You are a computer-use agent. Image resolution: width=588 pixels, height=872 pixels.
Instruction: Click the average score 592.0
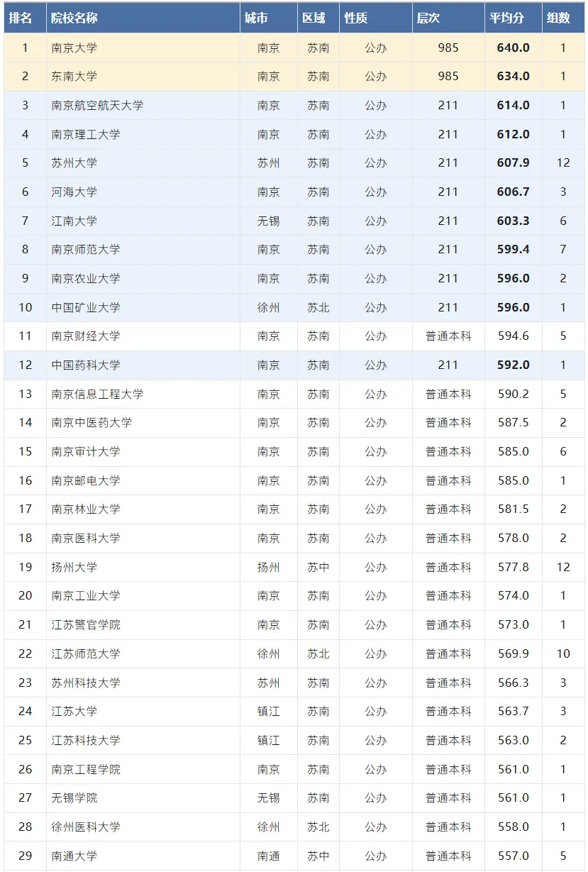514,365
